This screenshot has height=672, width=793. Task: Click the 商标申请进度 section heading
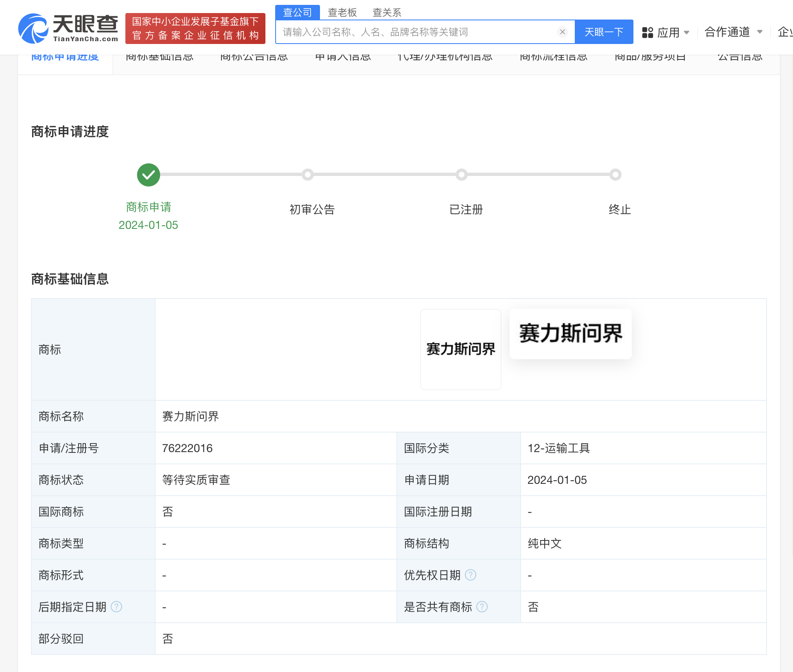coord(70,132)
